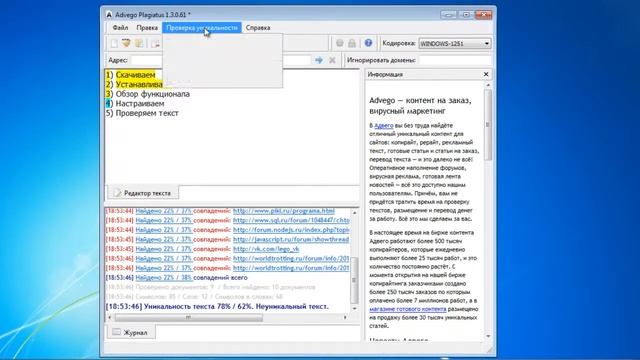Minimize the Advego Plagiatus window

449,15
